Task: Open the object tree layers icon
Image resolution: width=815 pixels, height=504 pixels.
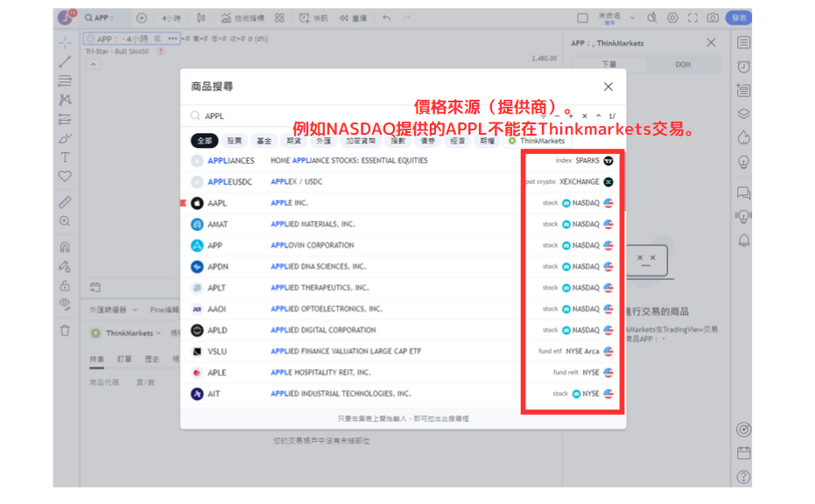Action: point(743,114)
